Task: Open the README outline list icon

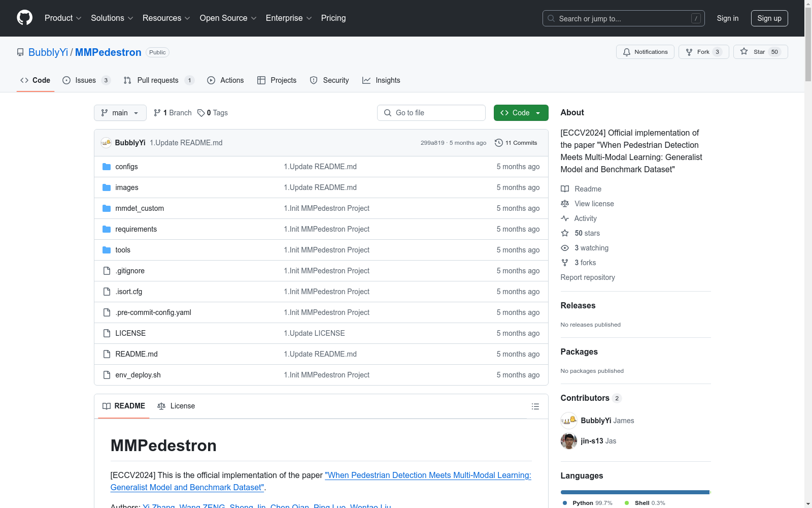Action: 535,406
